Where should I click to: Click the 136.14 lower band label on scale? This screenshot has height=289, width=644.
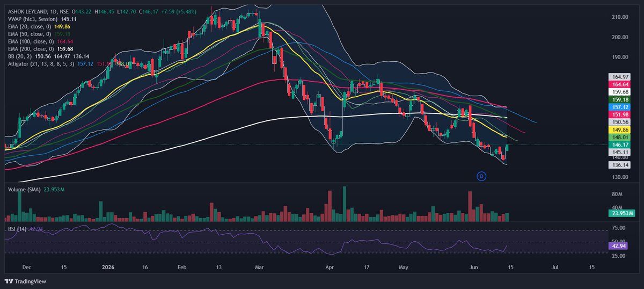(620, 165)
